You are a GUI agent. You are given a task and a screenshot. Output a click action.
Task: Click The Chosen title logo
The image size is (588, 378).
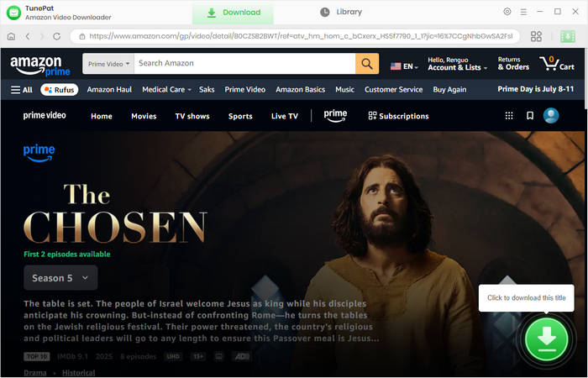[115, 213]
